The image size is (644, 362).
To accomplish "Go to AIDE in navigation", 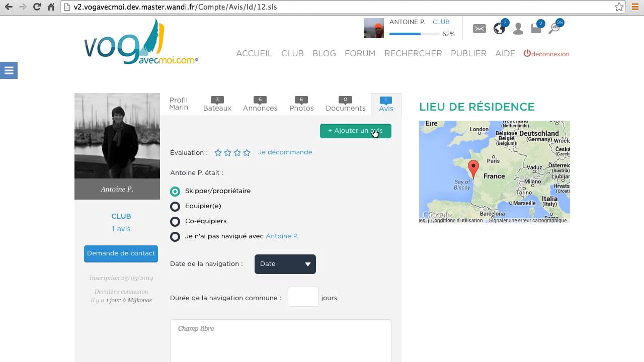I will pos(505,53).
